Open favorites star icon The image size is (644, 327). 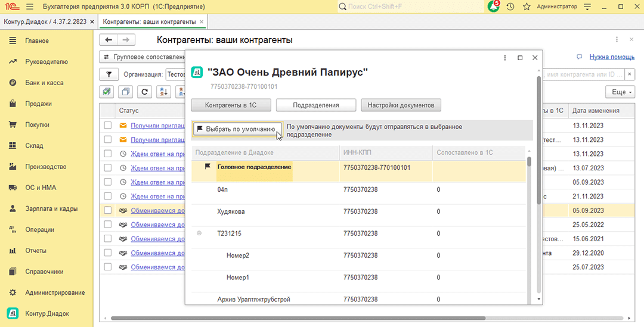click(527, 7)
